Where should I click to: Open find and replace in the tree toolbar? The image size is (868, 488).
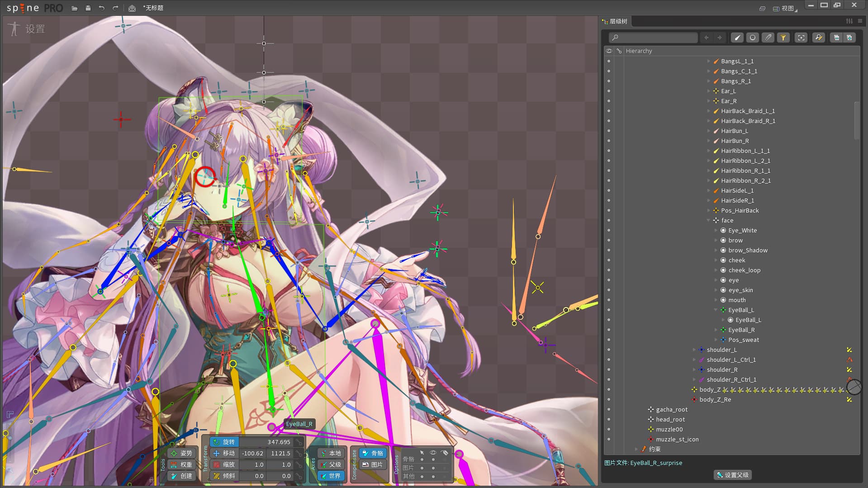click(819, 38)
